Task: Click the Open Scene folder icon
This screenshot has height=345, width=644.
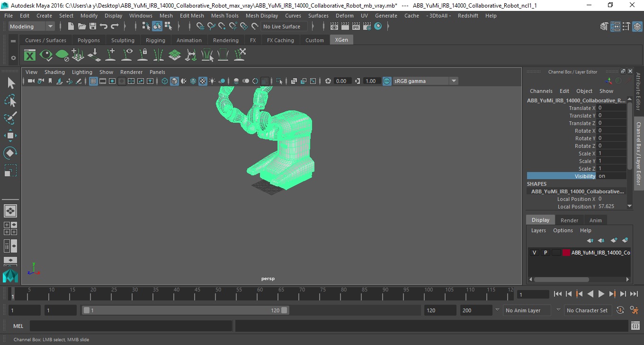Action: pyautogui.click(x=81, y=27)
